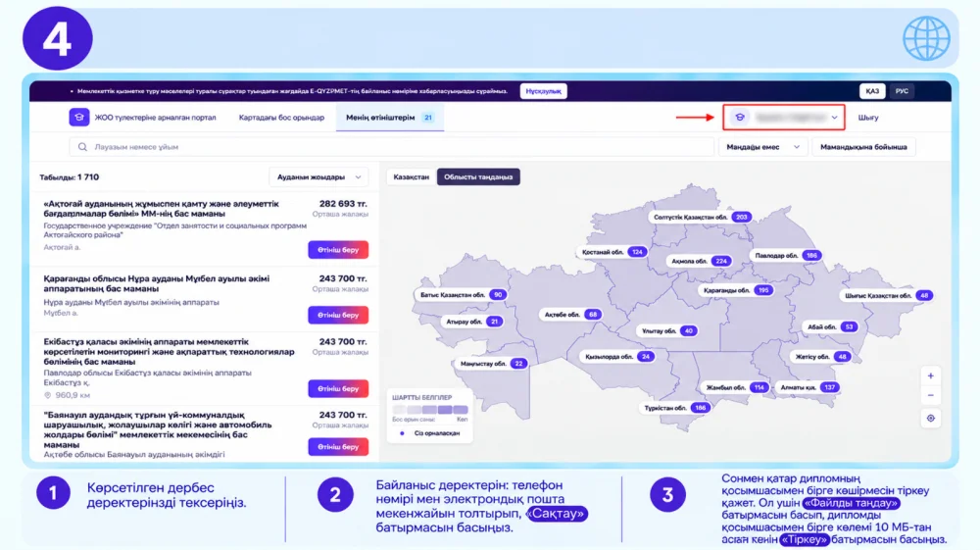Zoom in the map with plus button

coord(931,375)
